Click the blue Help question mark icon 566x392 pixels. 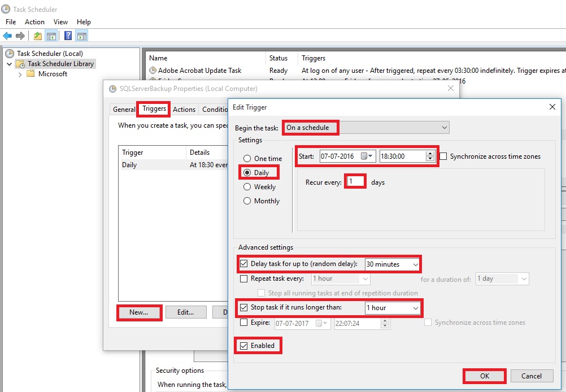(x=68, y=36)
